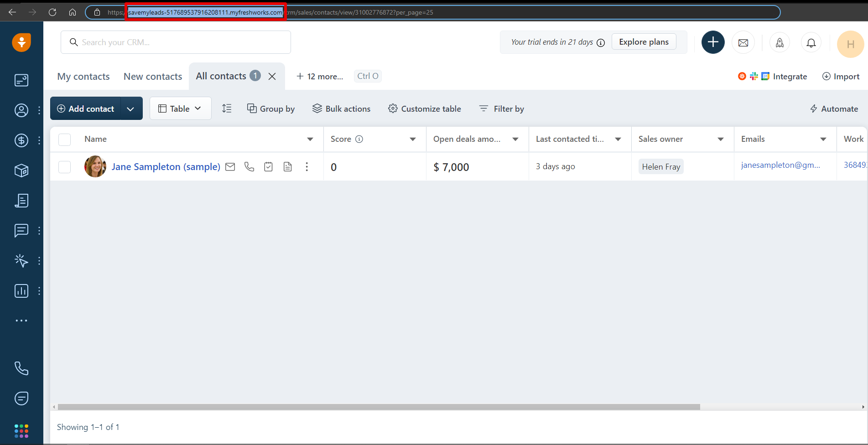Open the Score column dropdown arrow
This screenshot has width=868, height=445.
(x=413, y=139)
